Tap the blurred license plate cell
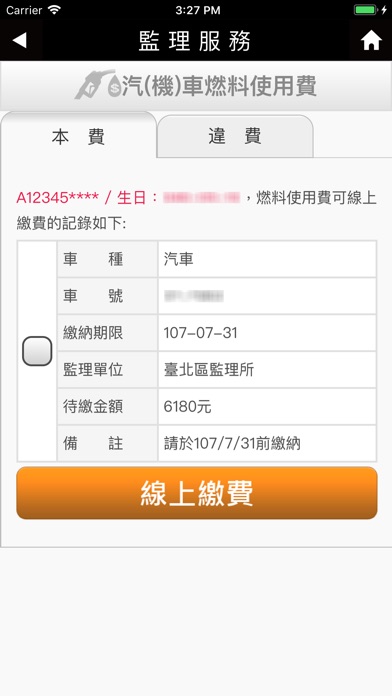Viewport: 392px width, 696px height. coord(267,296)
